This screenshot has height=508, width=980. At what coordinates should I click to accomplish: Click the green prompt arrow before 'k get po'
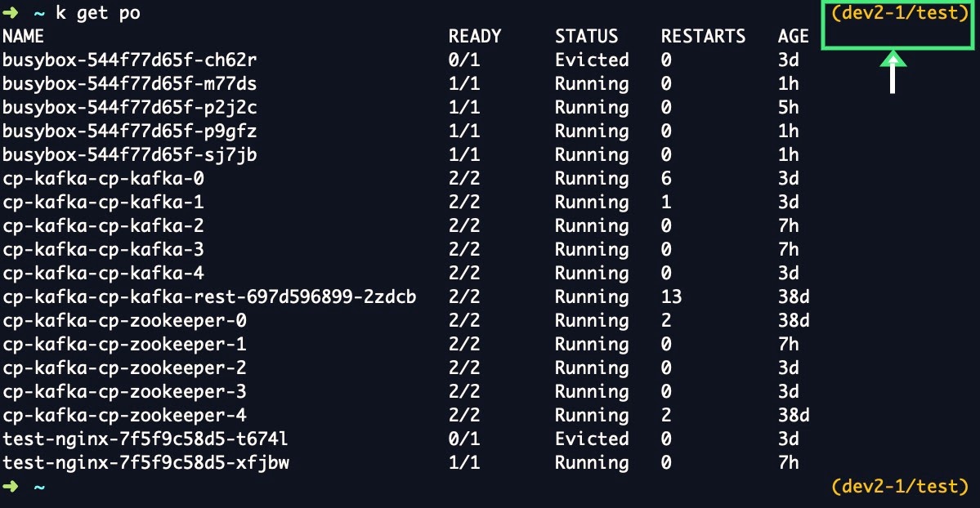[x=13, y=13]
